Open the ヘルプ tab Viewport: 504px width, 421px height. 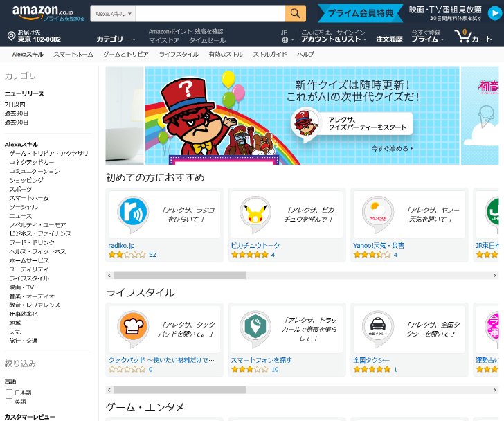[305, 54]
